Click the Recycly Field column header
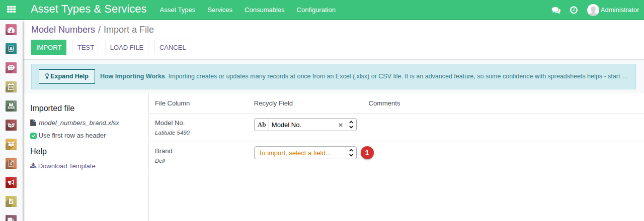Viewport: 644px width, 221px height. point(273,103)
